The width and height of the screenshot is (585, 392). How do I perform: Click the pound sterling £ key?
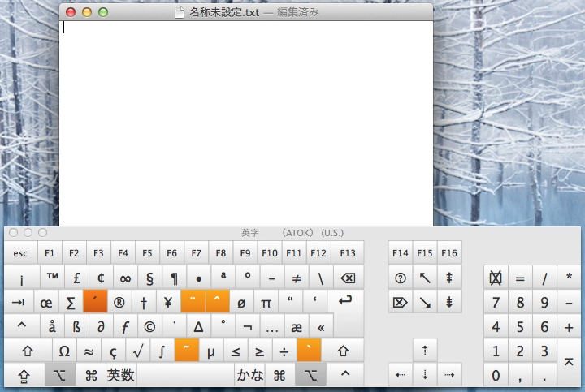coord(77,278)
